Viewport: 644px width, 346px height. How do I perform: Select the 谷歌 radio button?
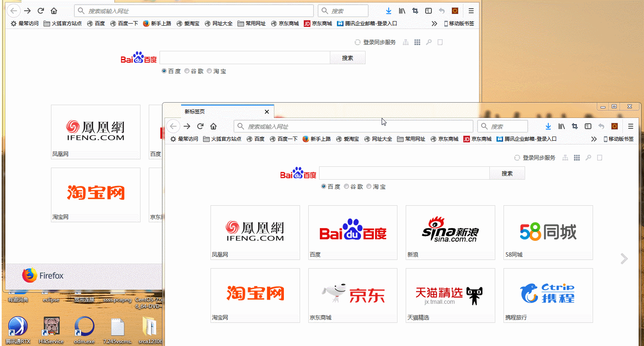346,186
